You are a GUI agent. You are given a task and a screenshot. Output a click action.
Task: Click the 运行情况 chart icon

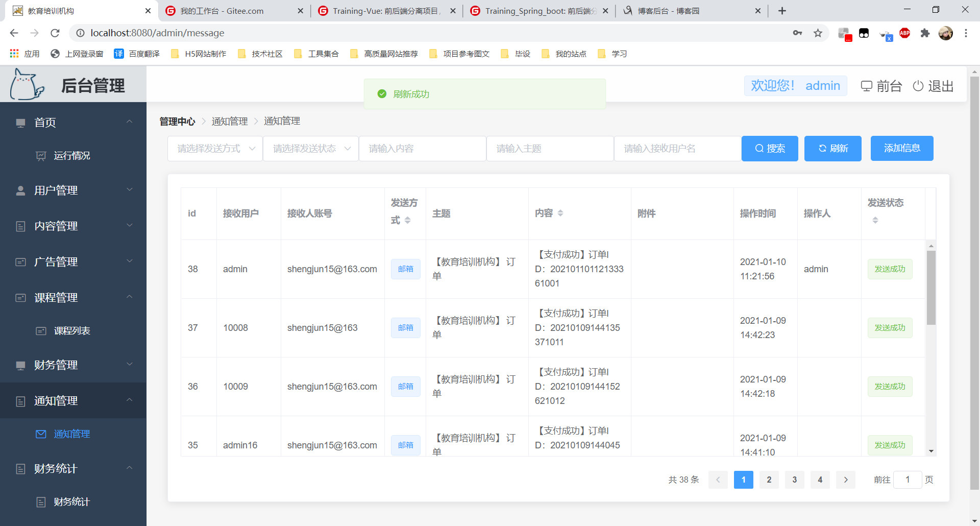[x=41, y=156]
